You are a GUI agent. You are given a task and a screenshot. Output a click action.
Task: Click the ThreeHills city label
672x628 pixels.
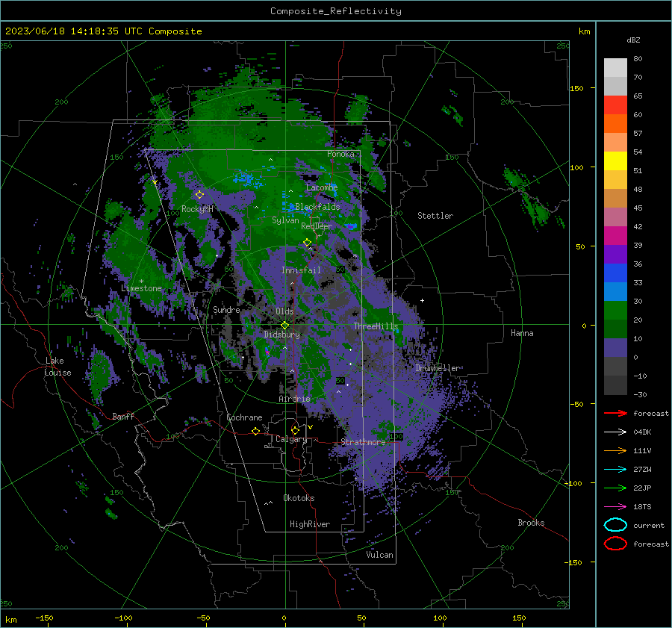[376, 326]
